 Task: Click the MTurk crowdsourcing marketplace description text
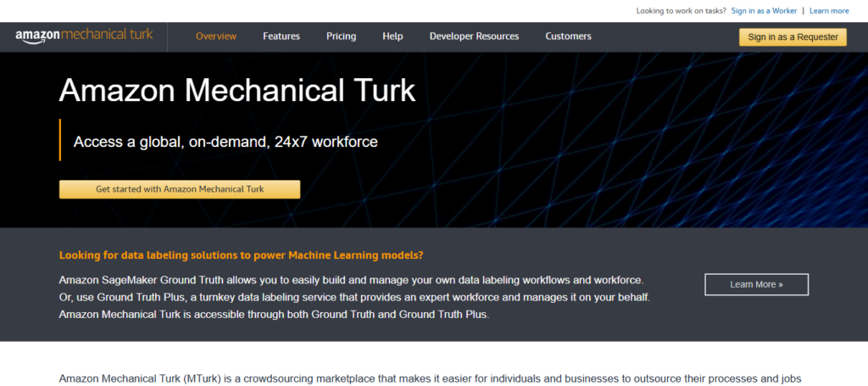[430, 379]
